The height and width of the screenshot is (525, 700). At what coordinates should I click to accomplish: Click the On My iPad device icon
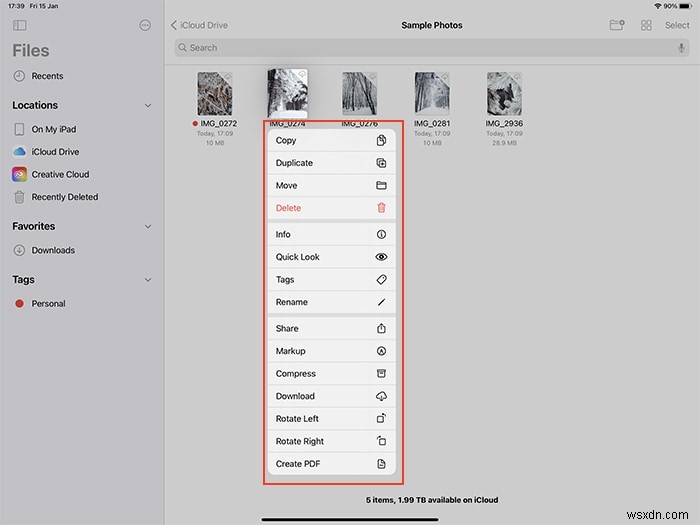coord(19,129)
